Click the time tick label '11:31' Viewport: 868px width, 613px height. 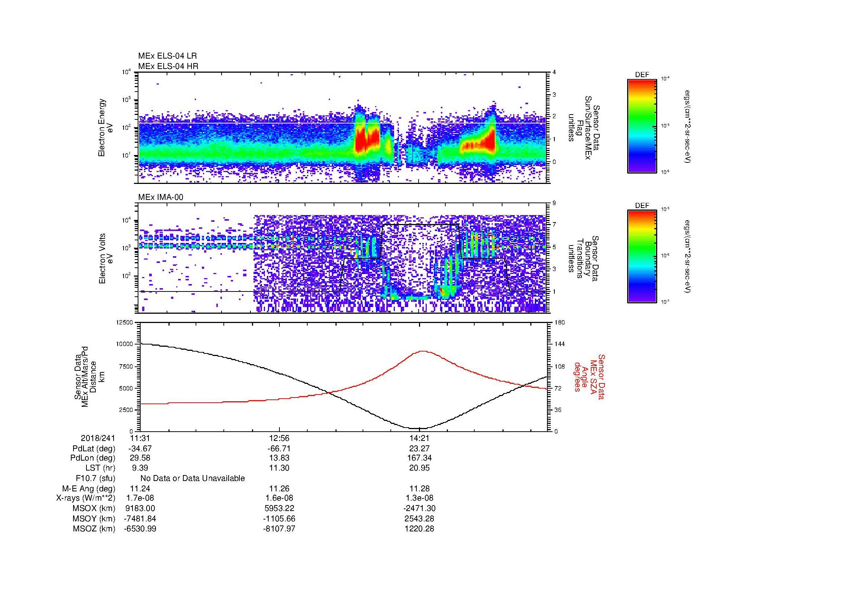140,438
